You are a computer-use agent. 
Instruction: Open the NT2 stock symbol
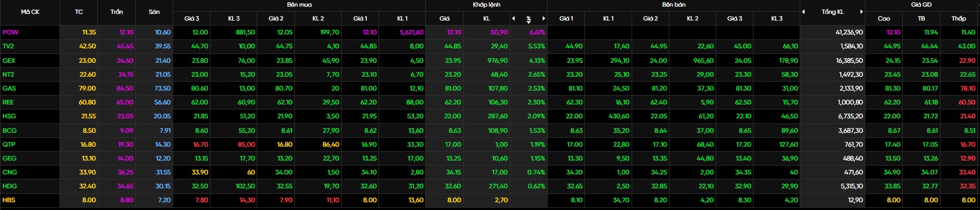(x=8, y=74)
